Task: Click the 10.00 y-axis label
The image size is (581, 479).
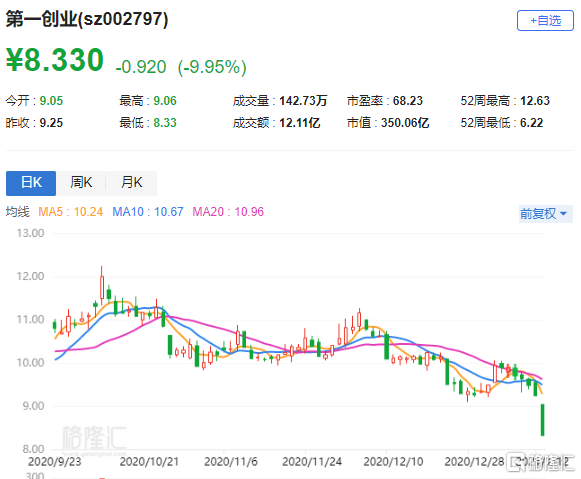Action: click(x=30, y=363)
